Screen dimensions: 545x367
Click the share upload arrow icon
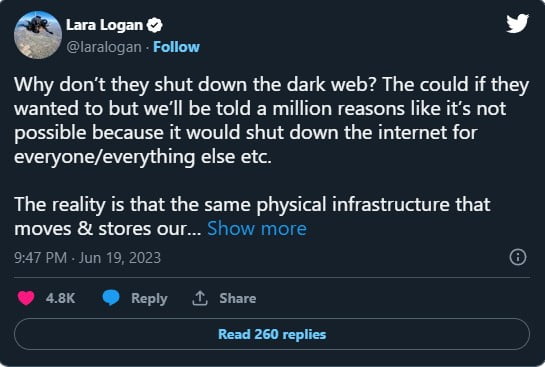[200, 298]
